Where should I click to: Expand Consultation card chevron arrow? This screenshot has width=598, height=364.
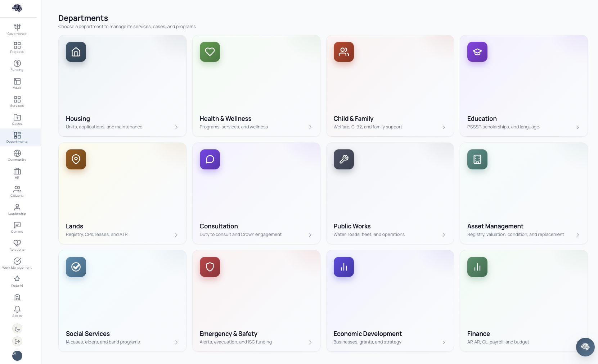pos(310,235)
